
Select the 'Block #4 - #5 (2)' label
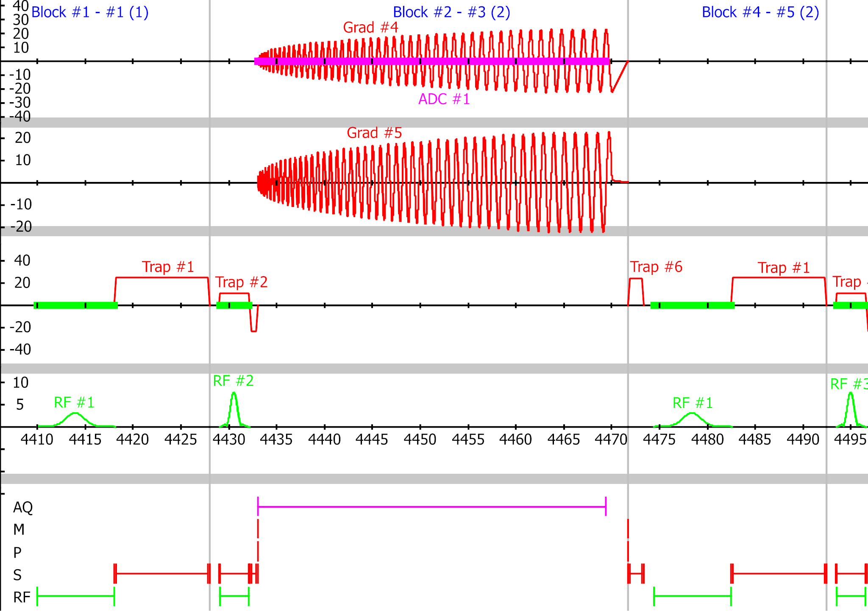(760, 12)
